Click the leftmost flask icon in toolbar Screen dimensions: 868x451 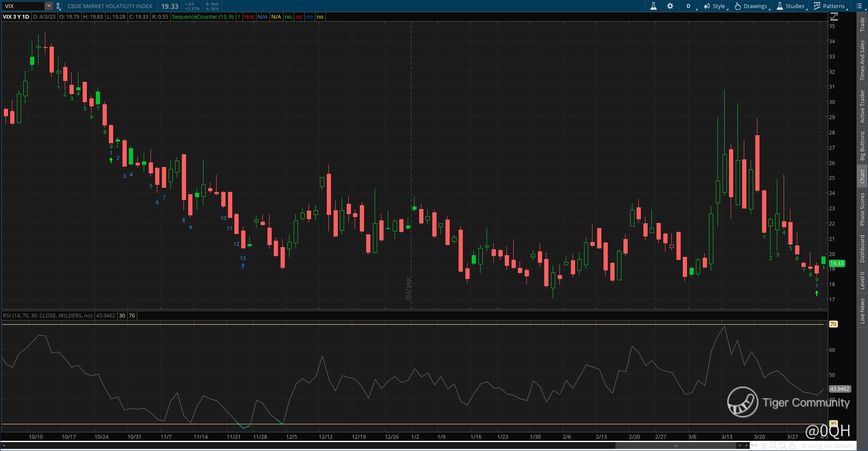point(654,6)
